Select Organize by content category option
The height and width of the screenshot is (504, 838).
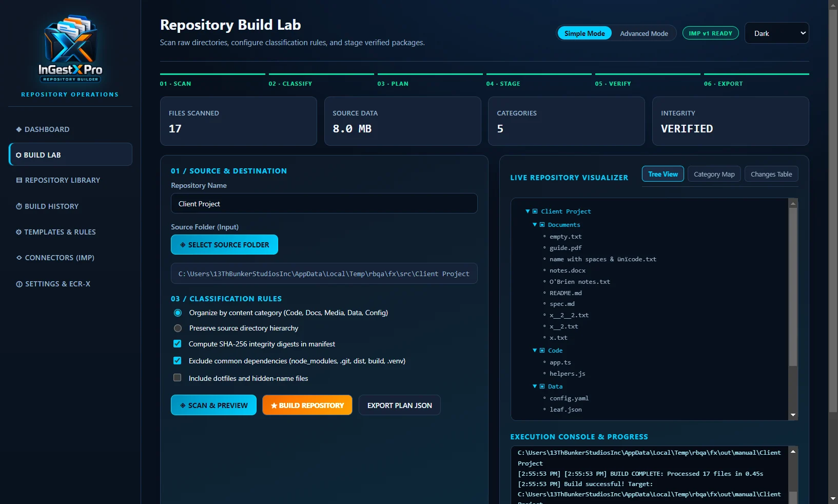178,313
